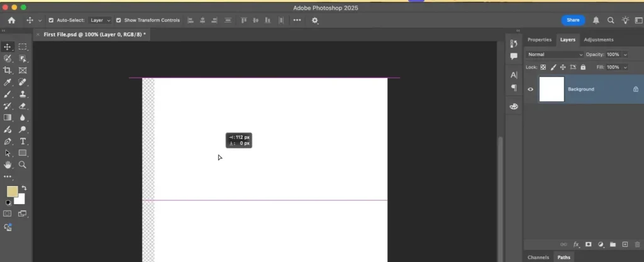Change the screen mode
Image resolution: width=644 pixels, height=262 pixels.
click(x=22, y=214)
